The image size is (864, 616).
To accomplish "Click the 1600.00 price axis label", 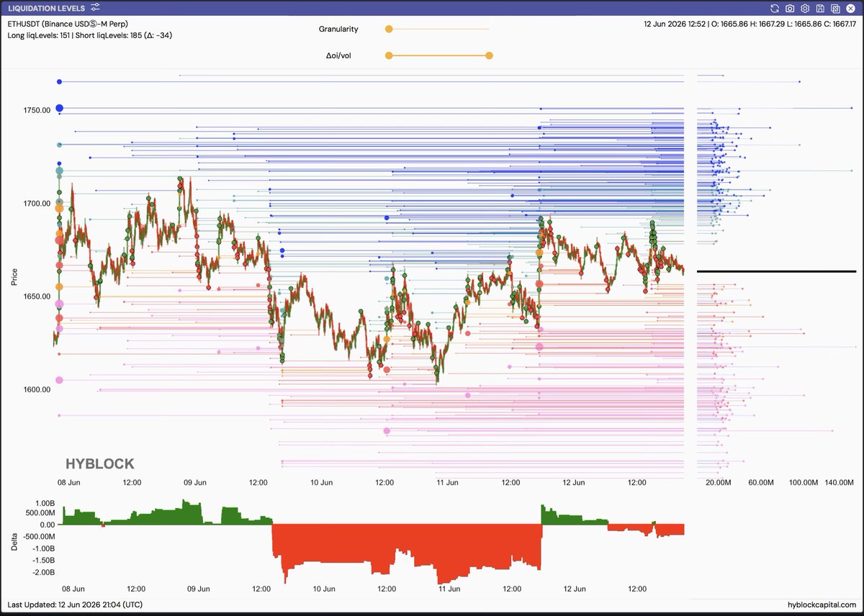I will click(36, 389).
